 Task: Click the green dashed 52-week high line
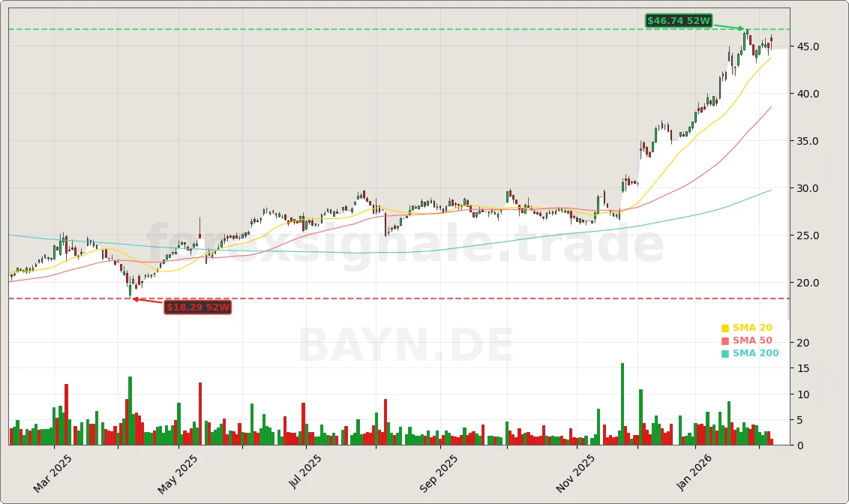(375, 28)
